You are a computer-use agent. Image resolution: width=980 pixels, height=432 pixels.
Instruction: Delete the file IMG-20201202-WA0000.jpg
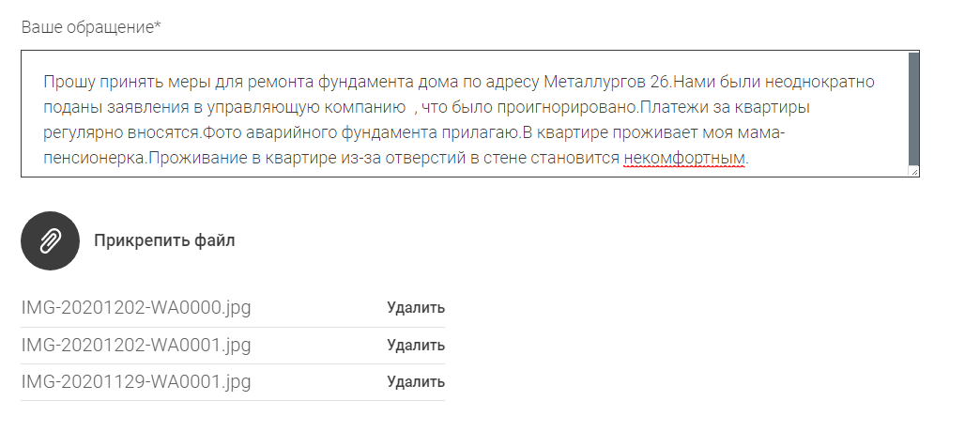pos(416,307)
